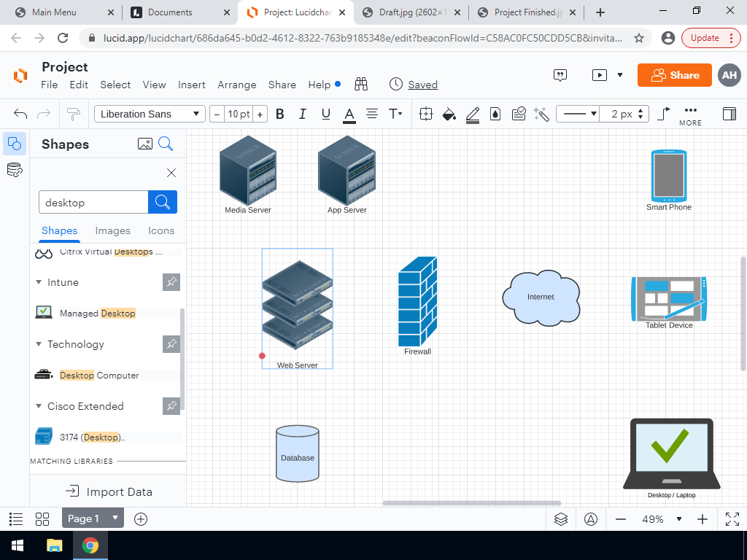This screenshot has height=560, width=747.
Task: Click the fill color bucket icon
Action: [x=449, y=114]
